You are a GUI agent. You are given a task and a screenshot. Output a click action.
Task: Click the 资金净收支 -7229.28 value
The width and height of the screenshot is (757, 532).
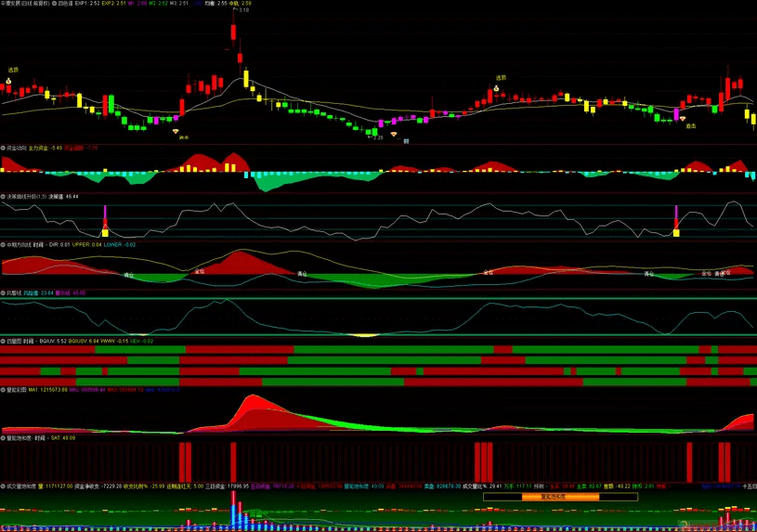[98, 487]
